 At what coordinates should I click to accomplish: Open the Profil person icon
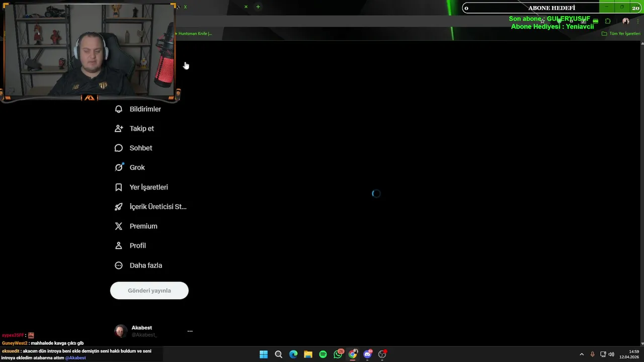point(119,246)
